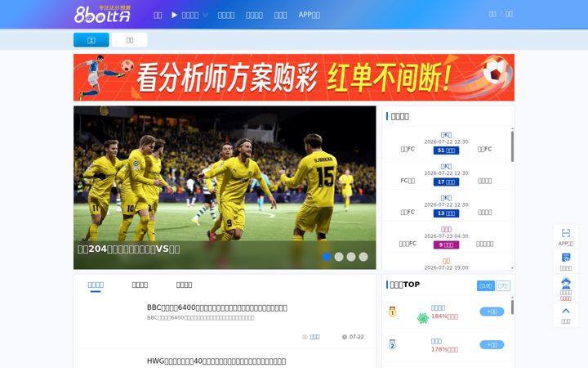This screenshot has width=588, height=368.
Task: Open the carousel photo of yellow-jersey players
Action: [x=225, y=187]
